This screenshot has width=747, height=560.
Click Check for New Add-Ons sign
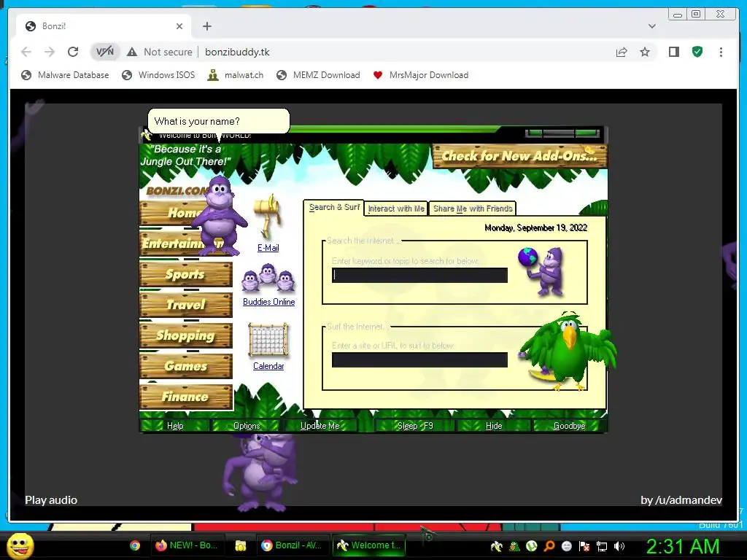519,156
